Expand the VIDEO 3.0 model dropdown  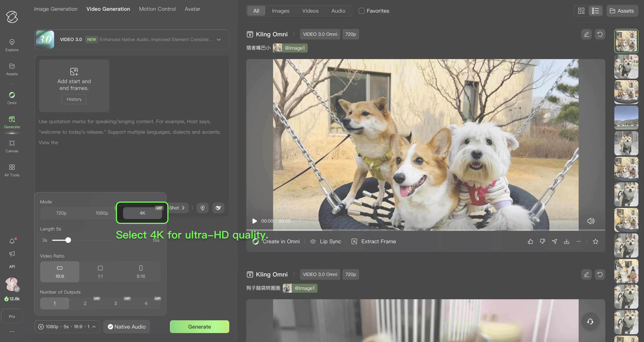pyautogui.click(x=219, y=39)
